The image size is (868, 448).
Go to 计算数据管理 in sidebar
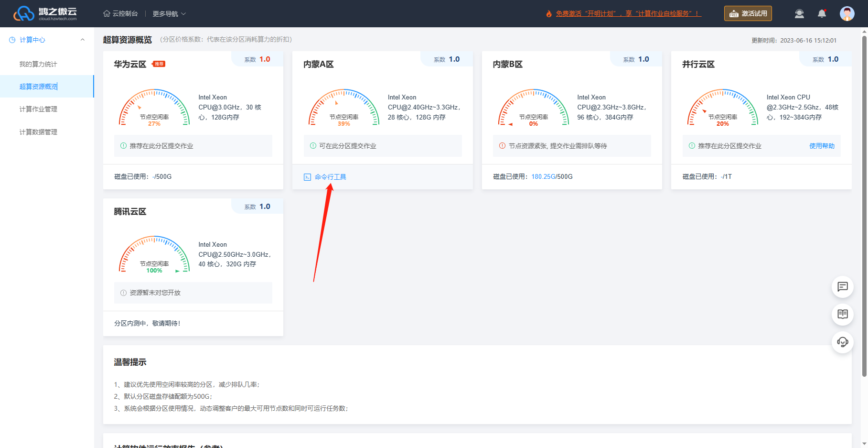tap(38, 132)
